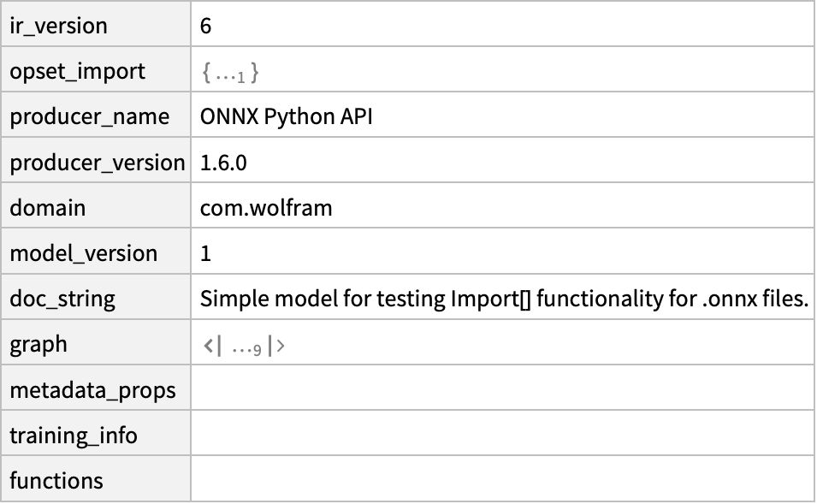Click the domain key cell

coord(96,205)
